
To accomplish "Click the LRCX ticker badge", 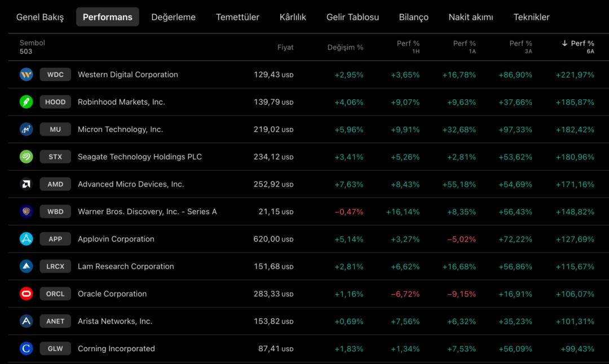I will (x=55, y=267).
